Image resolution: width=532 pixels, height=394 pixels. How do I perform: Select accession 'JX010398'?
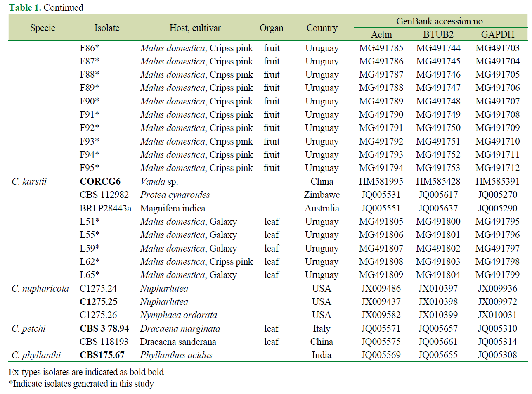tap(438, 301)
